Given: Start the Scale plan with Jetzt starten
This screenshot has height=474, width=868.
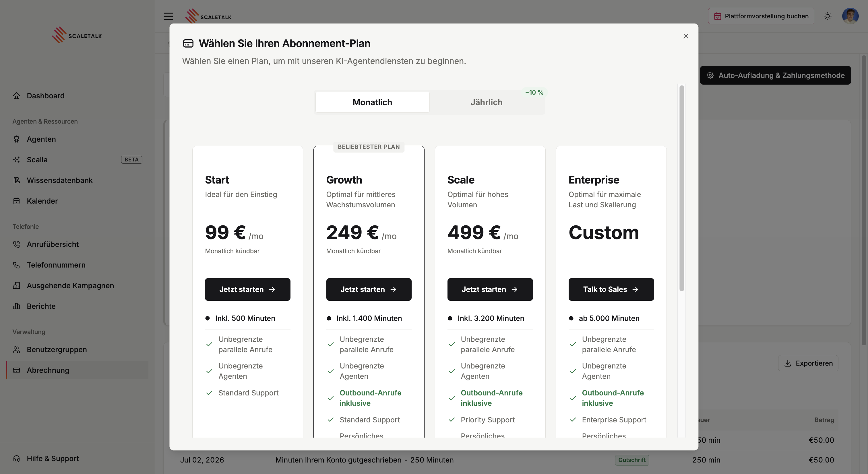Looking at the screenshot, I should pos(490,290).
